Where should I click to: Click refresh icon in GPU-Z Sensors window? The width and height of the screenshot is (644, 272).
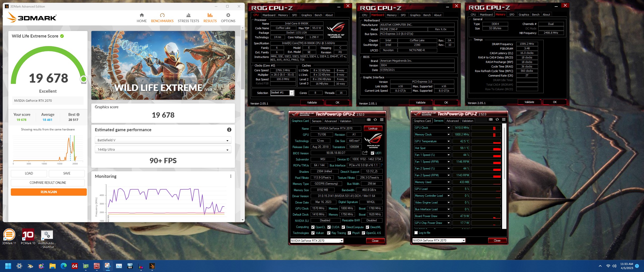(x=497, y=120)
